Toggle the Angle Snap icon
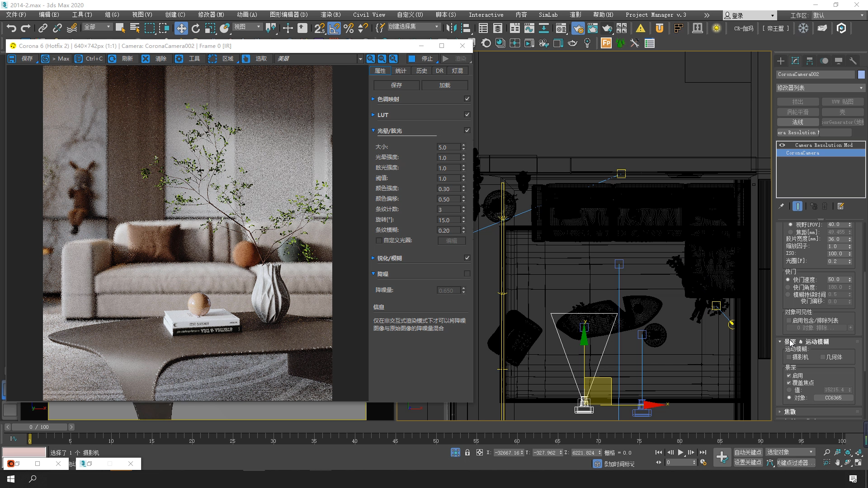The image size is (868, 488). pos(334,28)
